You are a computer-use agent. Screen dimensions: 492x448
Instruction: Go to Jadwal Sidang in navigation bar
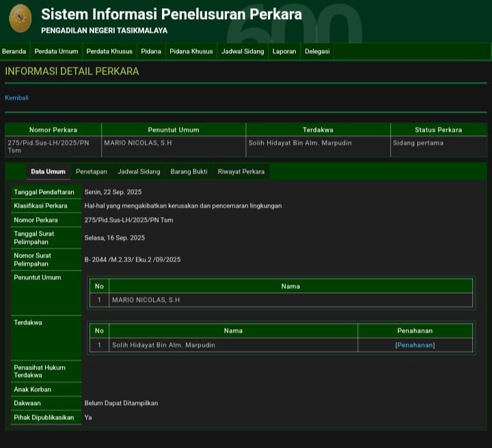point(243,51)
